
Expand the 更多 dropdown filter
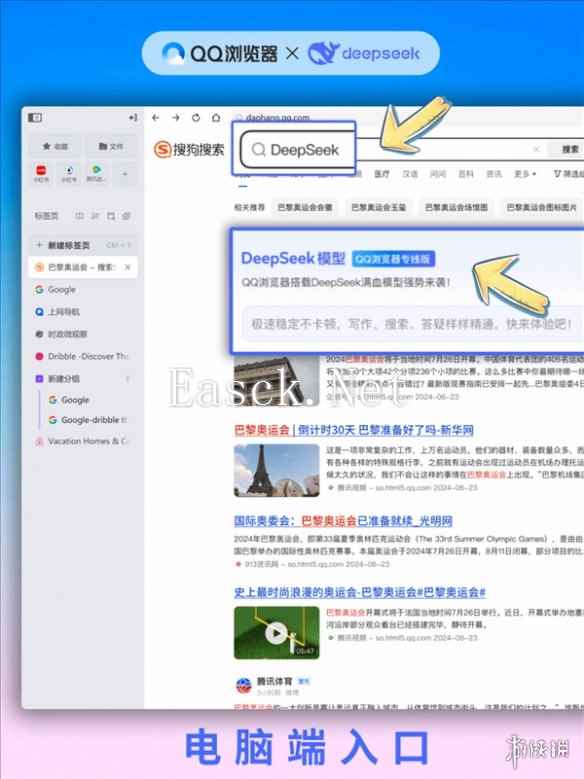(x=525, y=174)
